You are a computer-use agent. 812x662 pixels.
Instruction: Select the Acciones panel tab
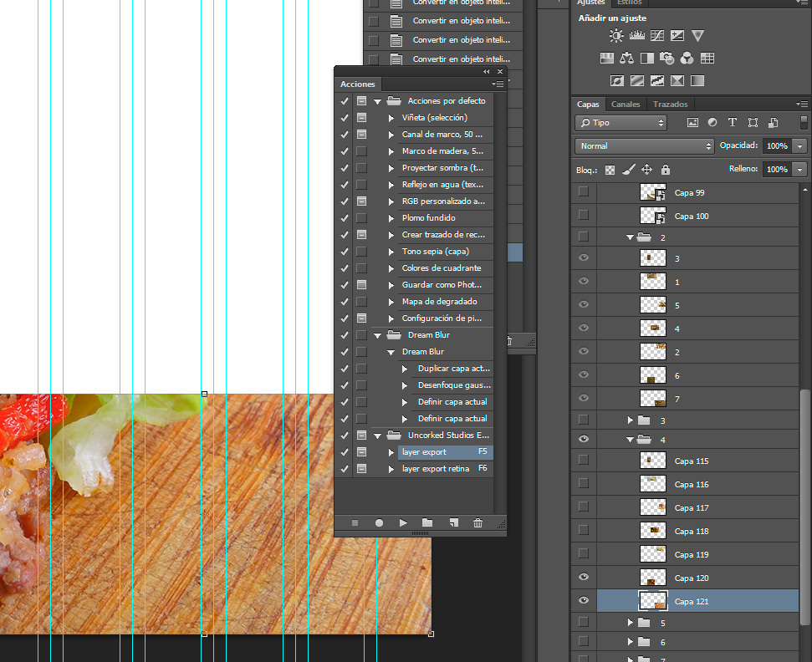click(x=357, y=84)
